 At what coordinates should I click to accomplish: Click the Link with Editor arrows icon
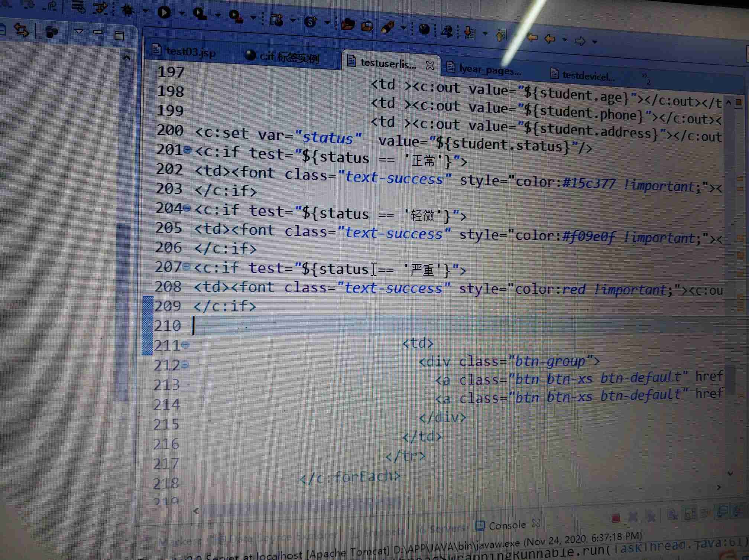pyautogui.click(x=21, y=30)
